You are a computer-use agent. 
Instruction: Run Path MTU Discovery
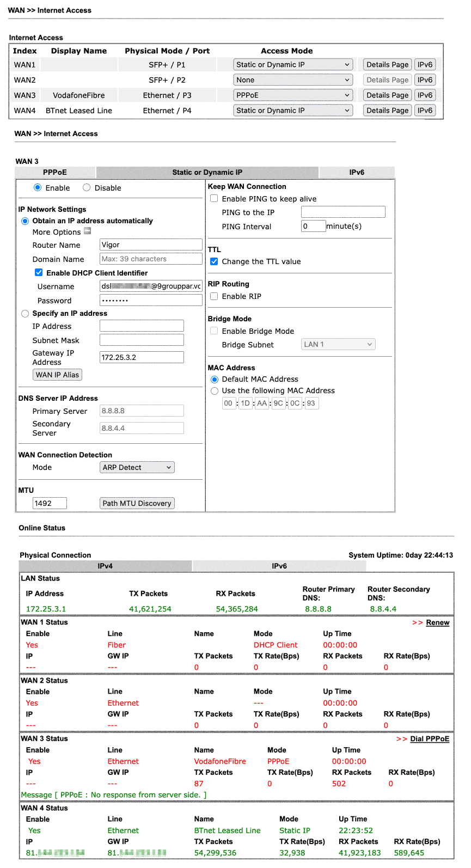[137, 503]
